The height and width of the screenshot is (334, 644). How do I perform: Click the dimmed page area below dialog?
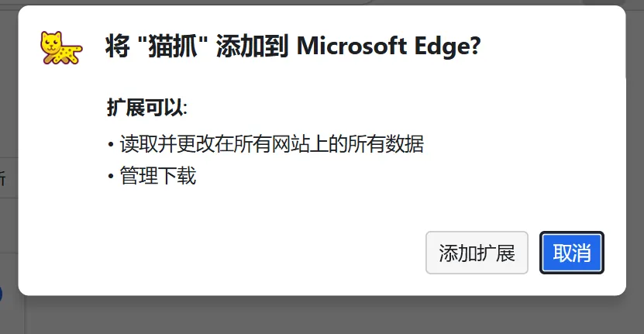329,315
